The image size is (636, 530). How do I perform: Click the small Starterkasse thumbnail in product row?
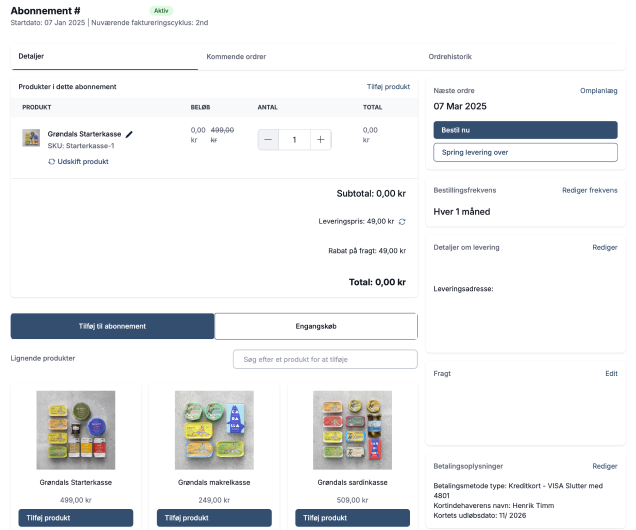(31, 138)
